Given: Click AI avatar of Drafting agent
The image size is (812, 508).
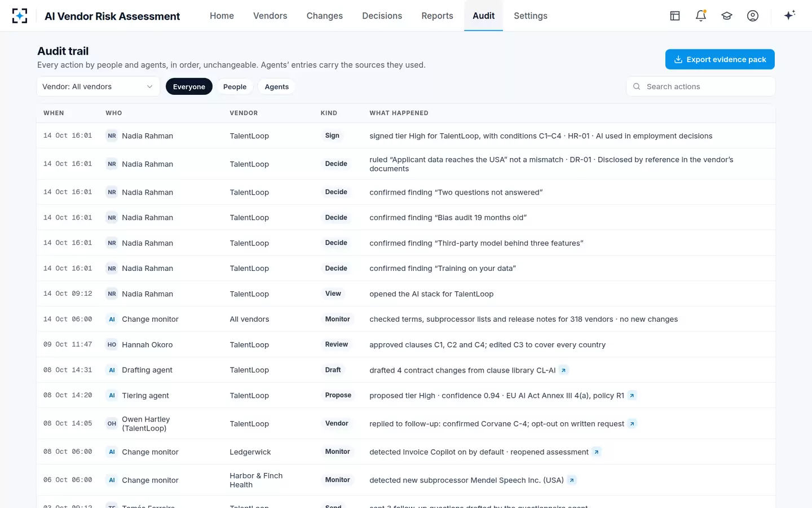Looking at the screenshot, I should pos(112,370).
